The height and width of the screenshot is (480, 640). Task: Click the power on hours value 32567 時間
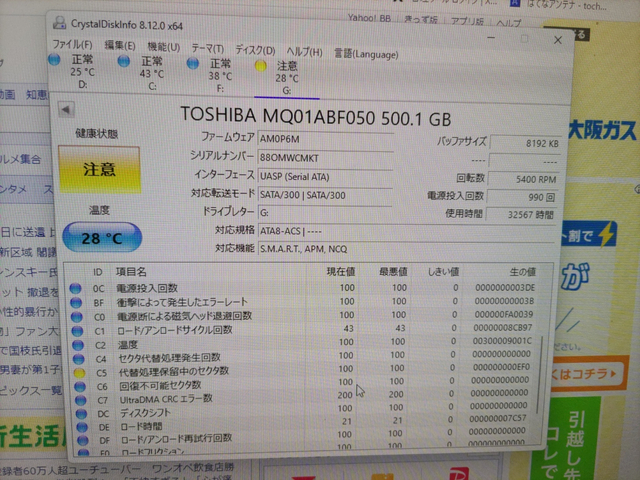(521, 215)
